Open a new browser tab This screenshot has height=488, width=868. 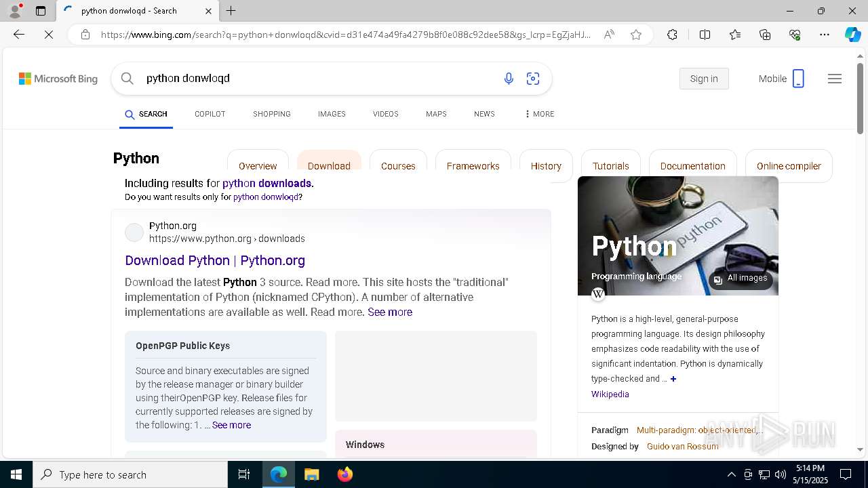[231, 11]
